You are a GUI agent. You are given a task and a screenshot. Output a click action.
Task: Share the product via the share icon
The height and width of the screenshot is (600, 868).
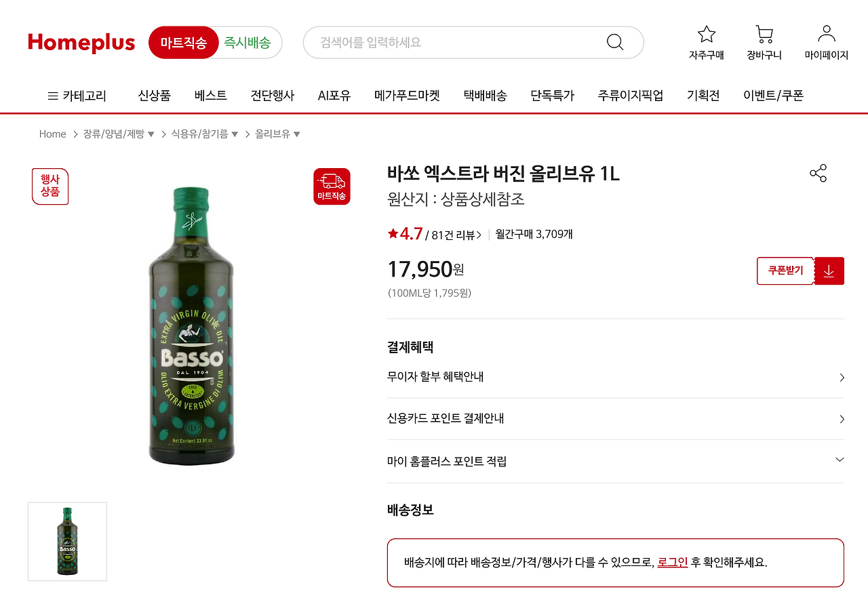coord(818,174)
